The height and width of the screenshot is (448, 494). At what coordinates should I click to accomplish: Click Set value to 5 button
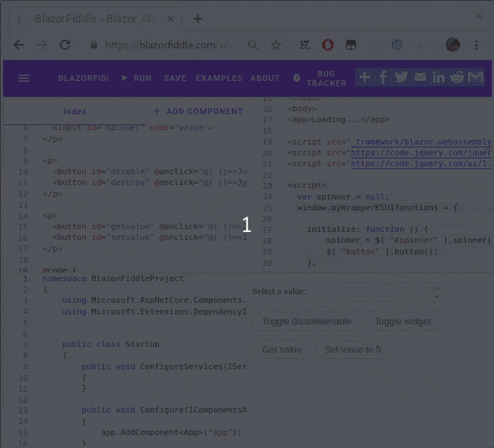[x=353, y=350]
